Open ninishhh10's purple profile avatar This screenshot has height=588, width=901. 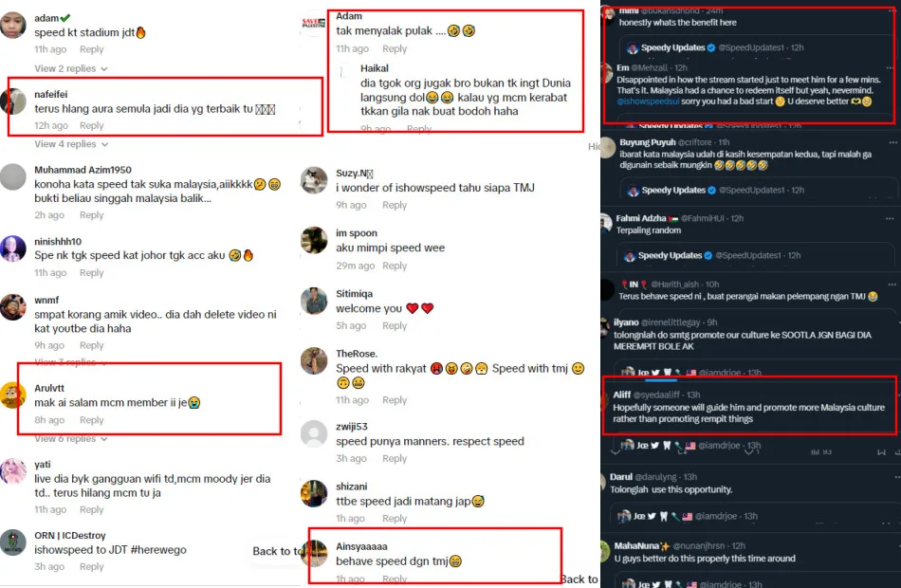click(12, 248)
